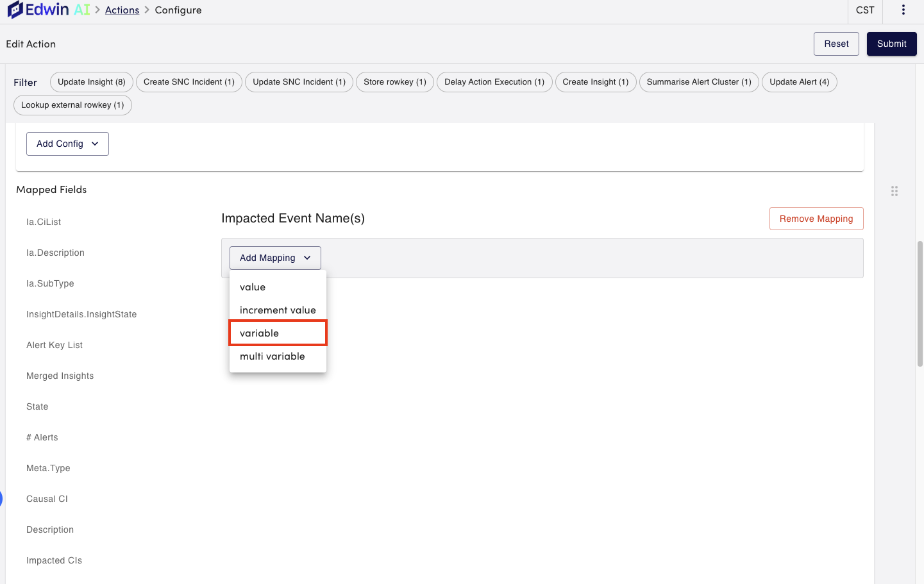Toggle the Summarise Alert Cluster filter chip
This screenshot has height=584, width=924.
(698, 82)
